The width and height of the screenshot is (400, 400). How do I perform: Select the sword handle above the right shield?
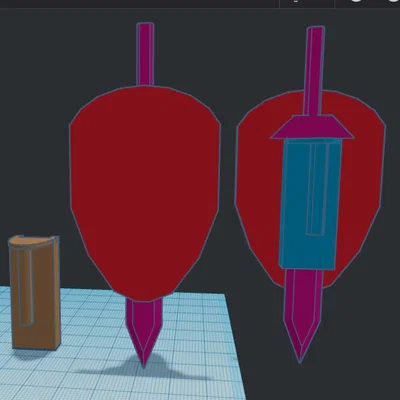tap(314, 71)
